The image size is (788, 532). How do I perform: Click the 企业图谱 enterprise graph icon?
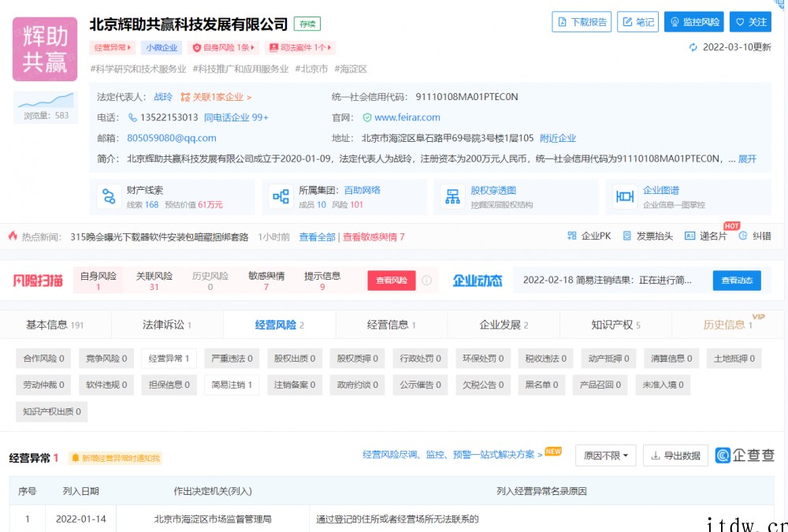pyautogui.click(x=625, y=196)
